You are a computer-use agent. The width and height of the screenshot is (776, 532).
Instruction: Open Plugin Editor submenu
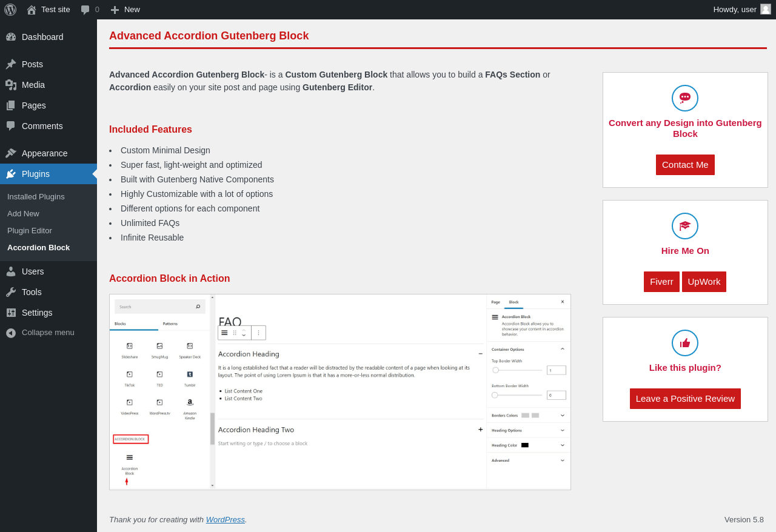click(x=30, y=230)
